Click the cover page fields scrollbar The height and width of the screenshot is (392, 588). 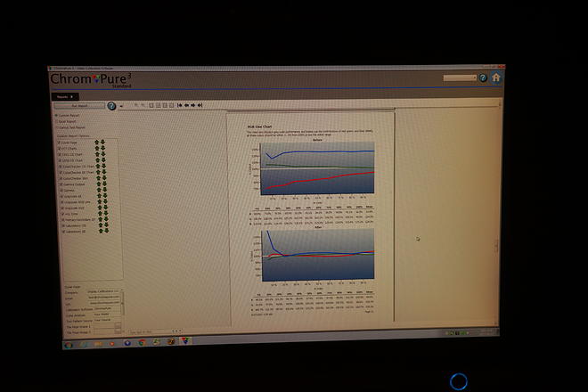click(x=122, y=303)
